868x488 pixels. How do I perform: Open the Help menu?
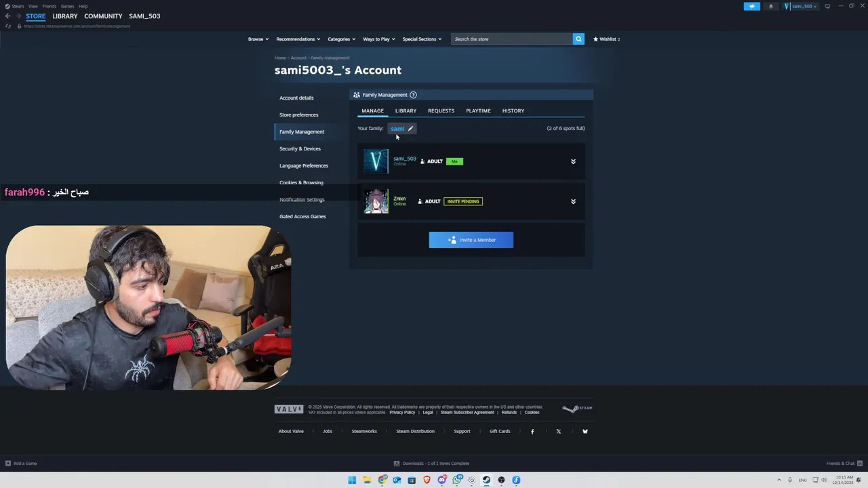point(83,6)
